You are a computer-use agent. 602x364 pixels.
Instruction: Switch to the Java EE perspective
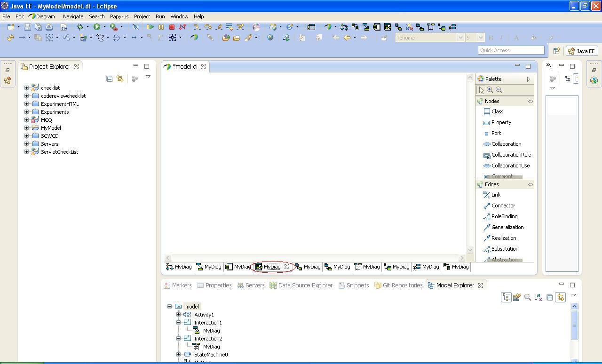click(581, 51)
